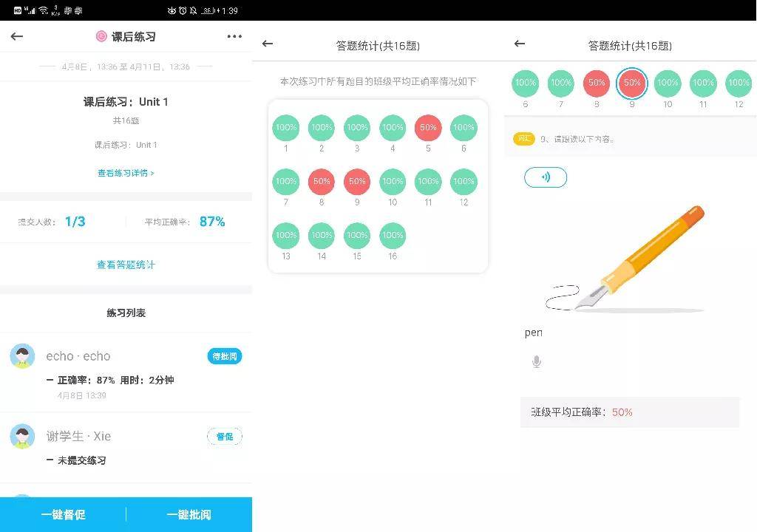This screenshot has width=757, height=532.
Task: Select question 12 circle in grid
Action: pos(464,182)
